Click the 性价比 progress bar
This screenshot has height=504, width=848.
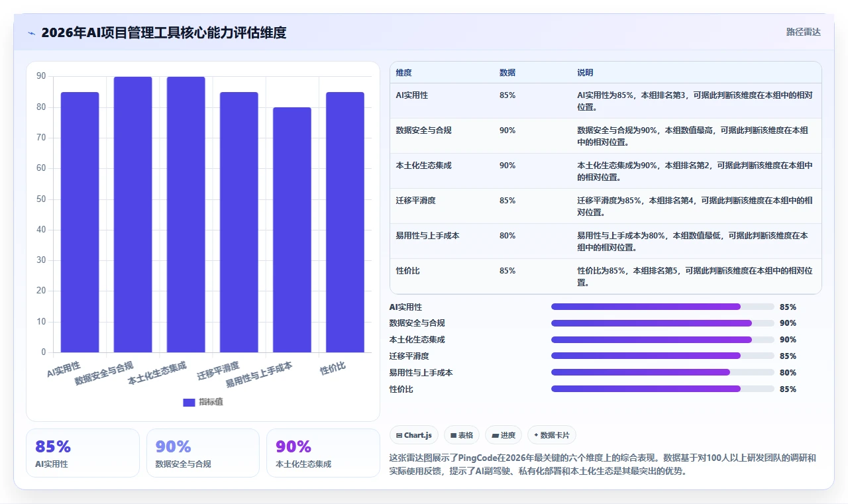(x=662, y=389)
